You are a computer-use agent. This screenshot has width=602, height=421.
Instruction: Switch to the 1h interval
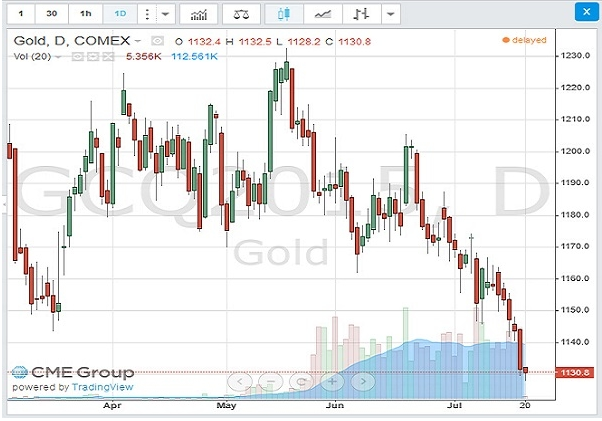click(86, 14)
